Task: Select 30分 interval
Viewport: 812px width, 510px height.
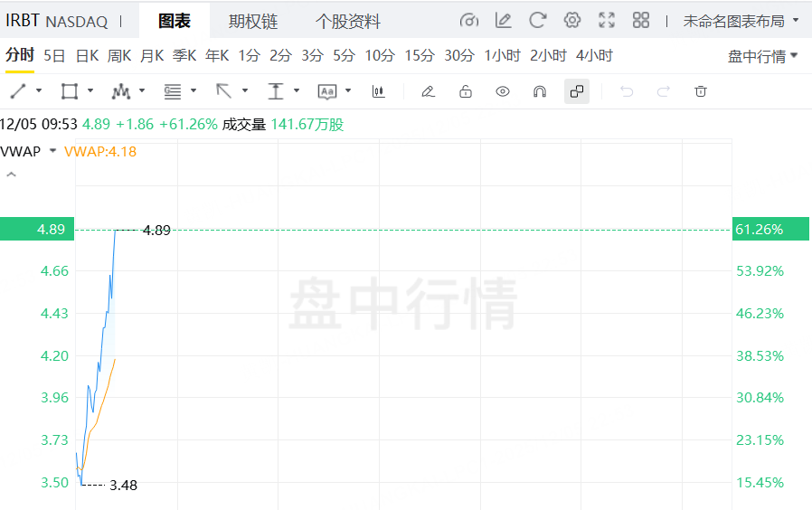Action: [459, 55]
